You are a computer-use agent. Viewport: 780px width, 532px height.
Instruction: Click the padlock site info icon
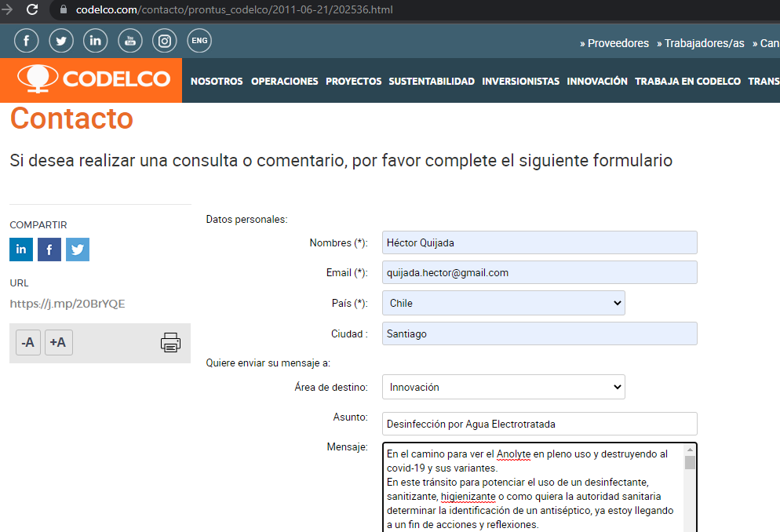[x=64, y=9]
